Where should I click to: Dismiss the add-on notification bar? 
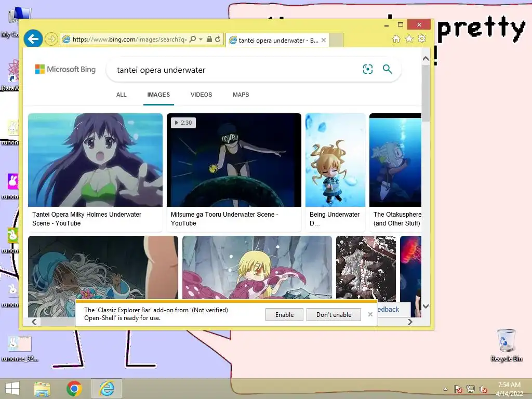pyautogui.click(x=370, y=314)
